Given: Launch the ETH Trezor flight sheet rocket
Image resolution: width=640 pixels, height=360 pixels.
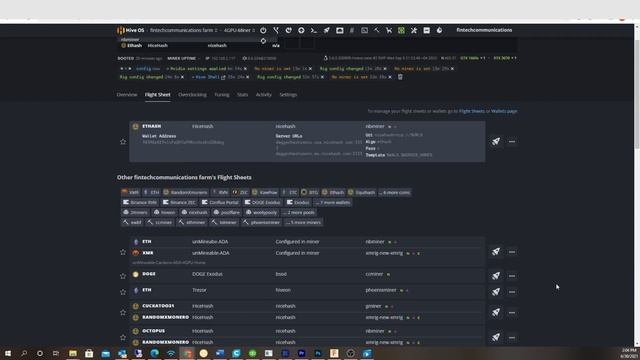Looking at the screenshot, I should (496, 291).
